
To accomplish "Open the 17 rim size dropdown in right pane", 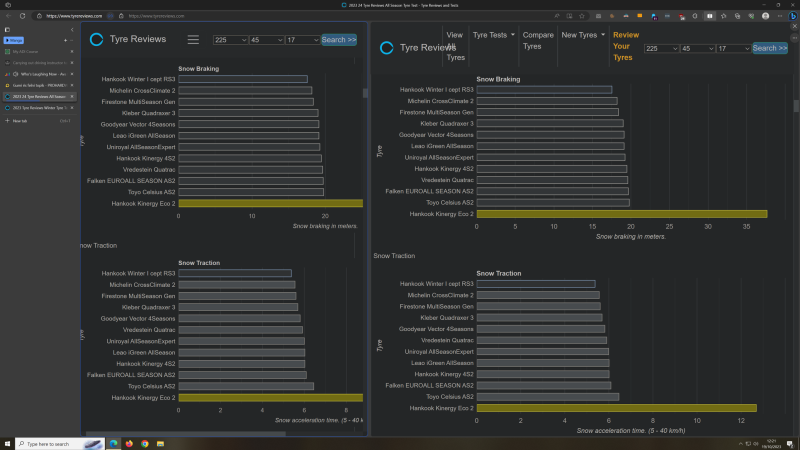I will tap(733, 48).
